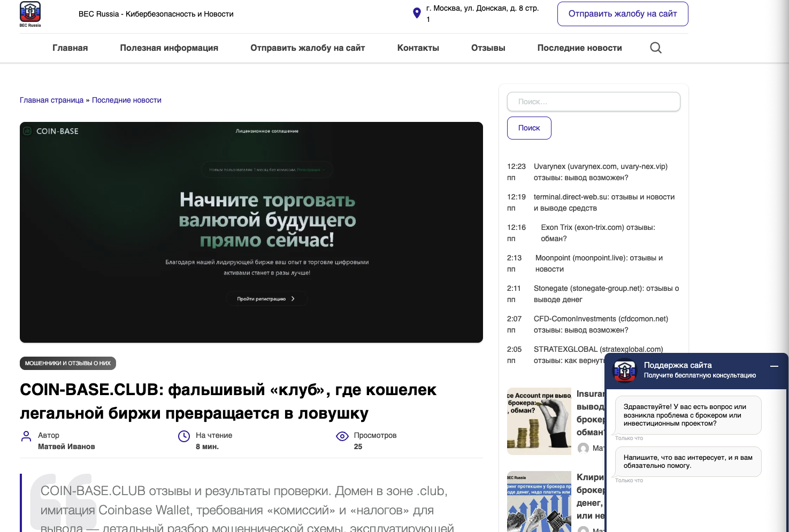Click the reading time clock icon
The height and width of the screenshot is (532, 789).
pos(184,436)
